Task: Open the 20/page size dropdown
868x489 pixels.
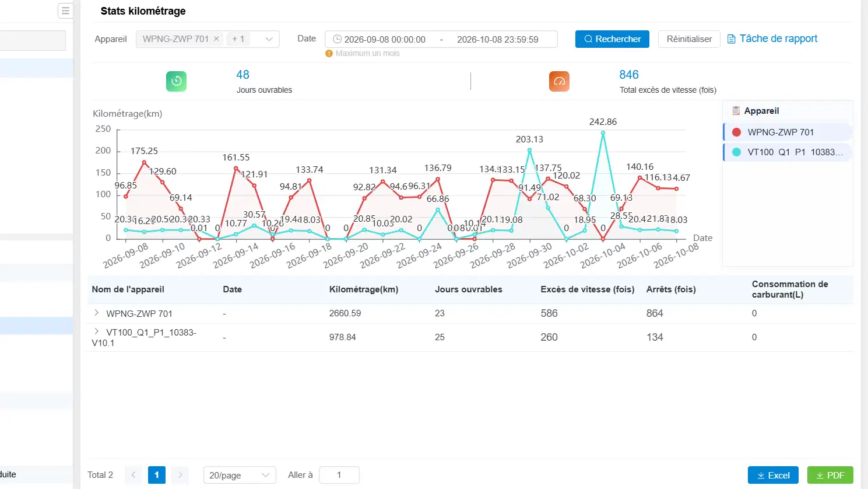Action: point(240,475)
